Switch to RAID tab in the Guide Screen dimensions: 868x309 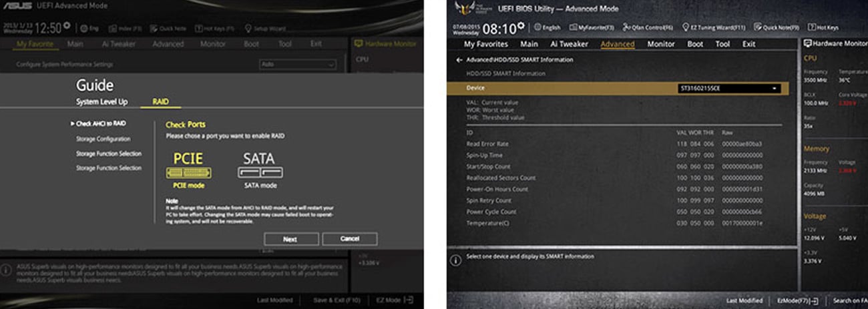pyautogui.click(x=160, y=102)
